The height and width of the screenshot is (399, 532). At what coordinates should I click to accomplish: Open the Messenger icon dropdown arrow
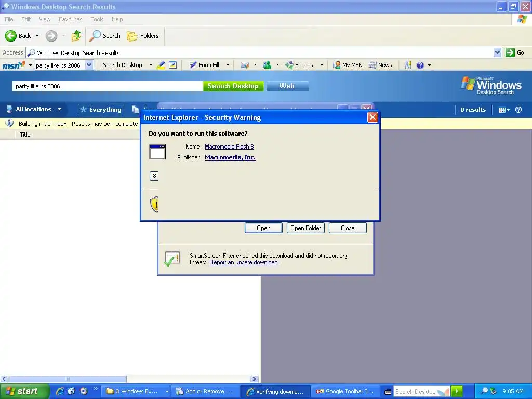coord(277,65)
